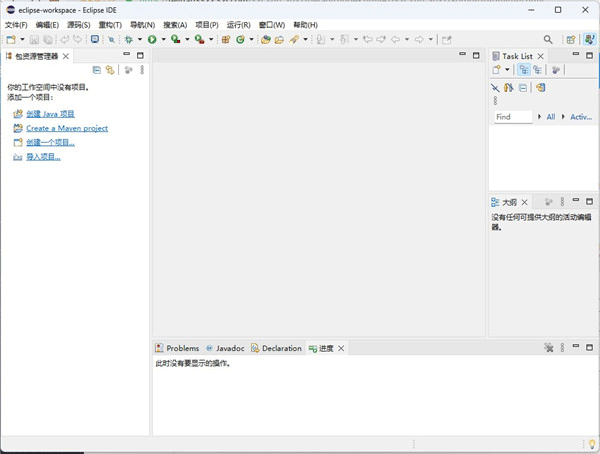
Task: Open the 运行(R) menu
Action: point(239,24)
